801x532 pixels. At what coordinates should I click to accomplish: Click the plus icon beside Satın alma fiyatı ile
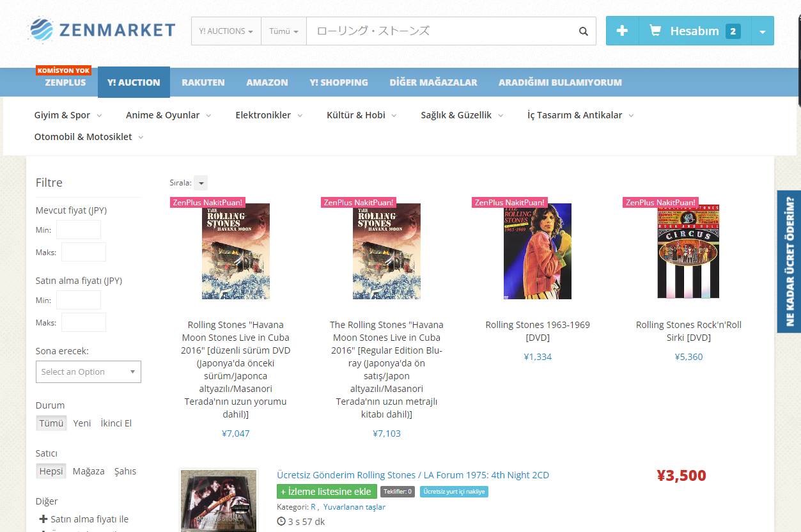tap(43, 519)
